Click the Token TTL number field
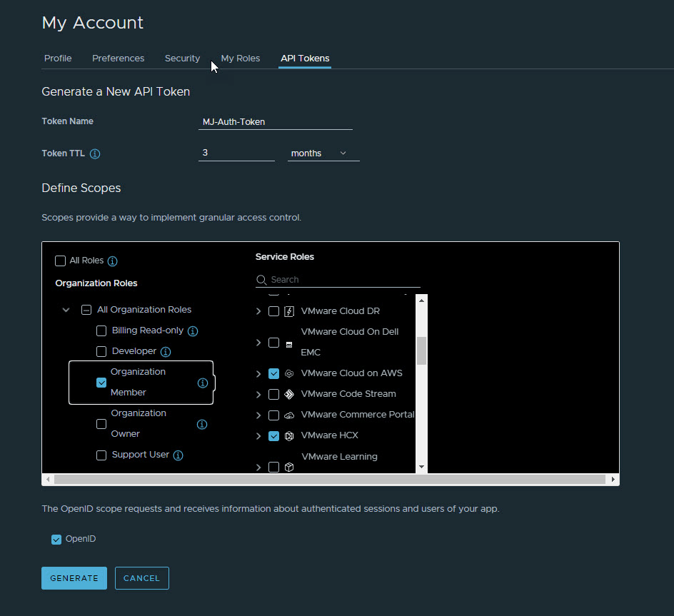Image resolution: width=674 pixels, height=616 pixels. 236,153
